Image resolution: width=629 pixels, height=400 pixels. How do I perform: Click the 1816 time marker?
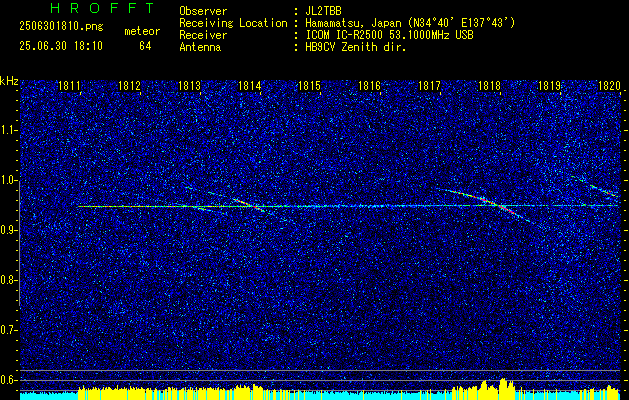pos(369,86)
